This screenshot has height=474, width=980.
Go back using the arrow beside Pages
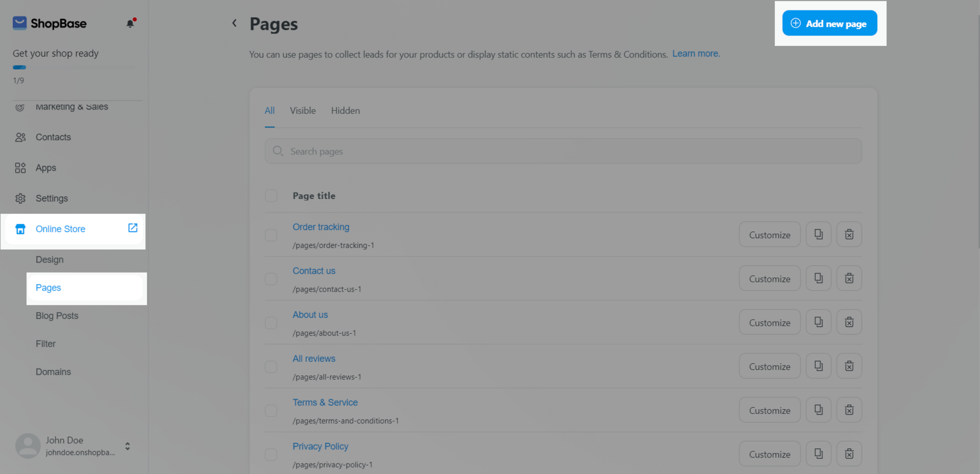point(234,23)
